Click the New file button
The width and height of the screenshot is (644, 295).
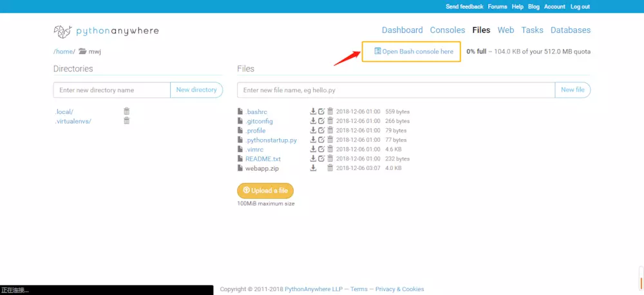click(573, 90)
